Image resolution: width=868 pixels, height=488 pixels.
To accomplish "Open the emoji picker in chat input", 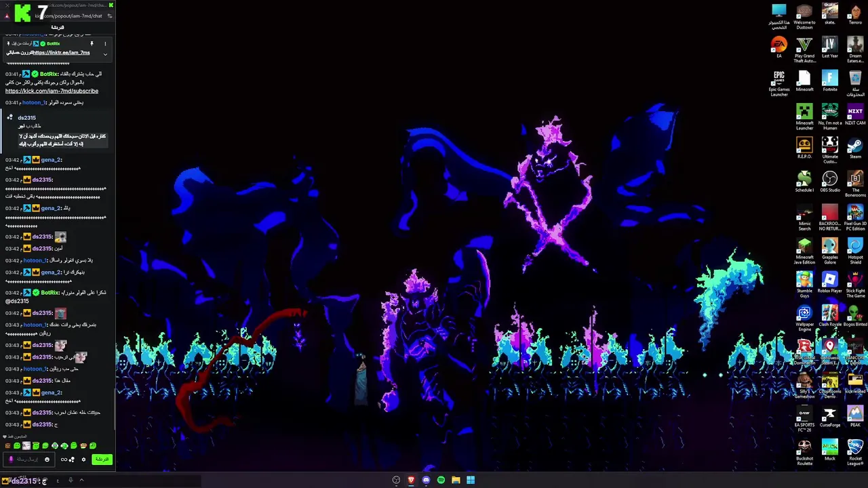I will tap(47, 460).
